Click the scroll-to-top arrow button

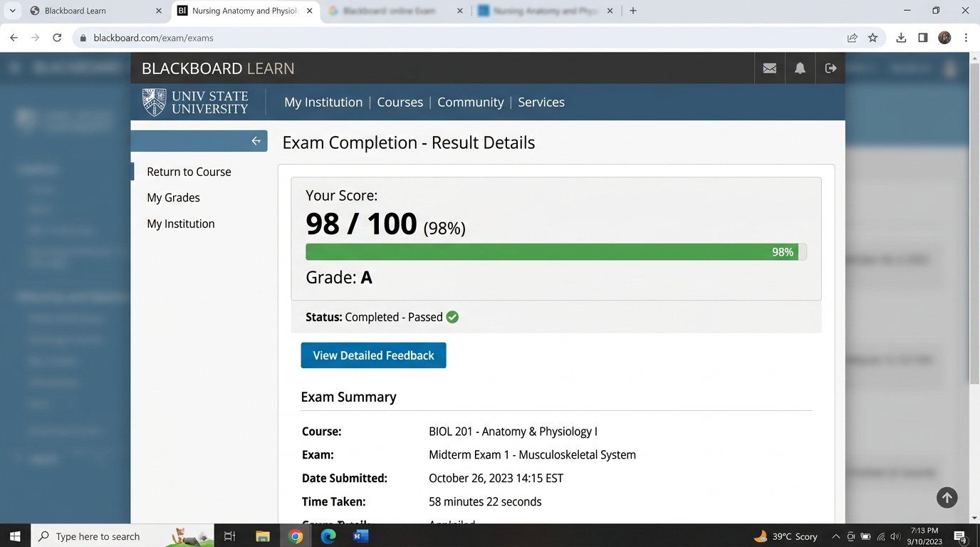(x=947, y=497)
